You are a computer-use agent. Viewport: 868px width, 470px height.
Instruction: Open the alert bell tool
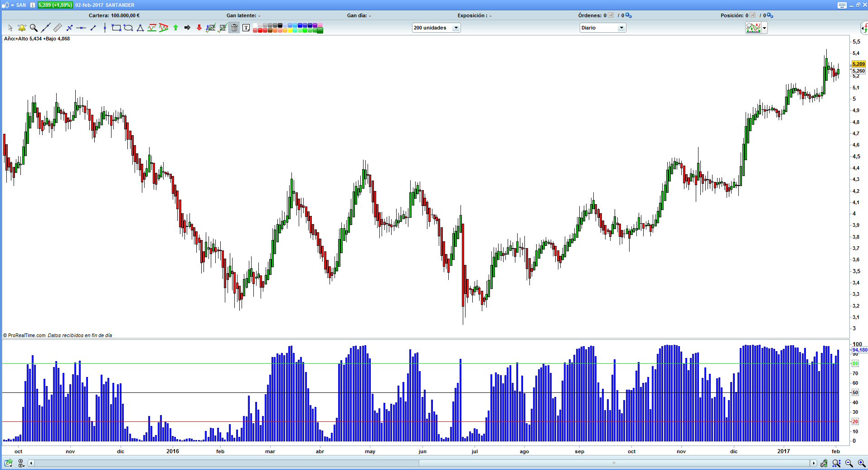click(22, 28)
